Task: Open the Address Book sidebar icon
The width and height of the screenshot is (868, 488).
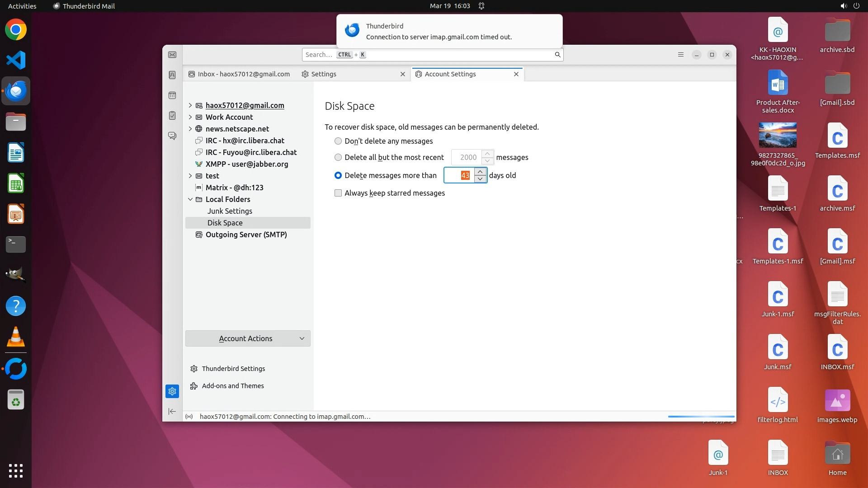Action: (172, 75)
